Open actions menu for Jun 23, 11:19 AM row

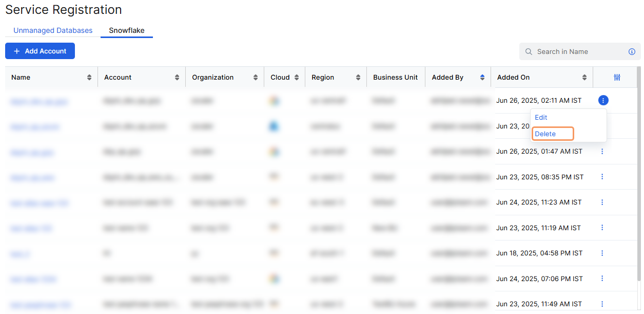[x=602, y=228]
